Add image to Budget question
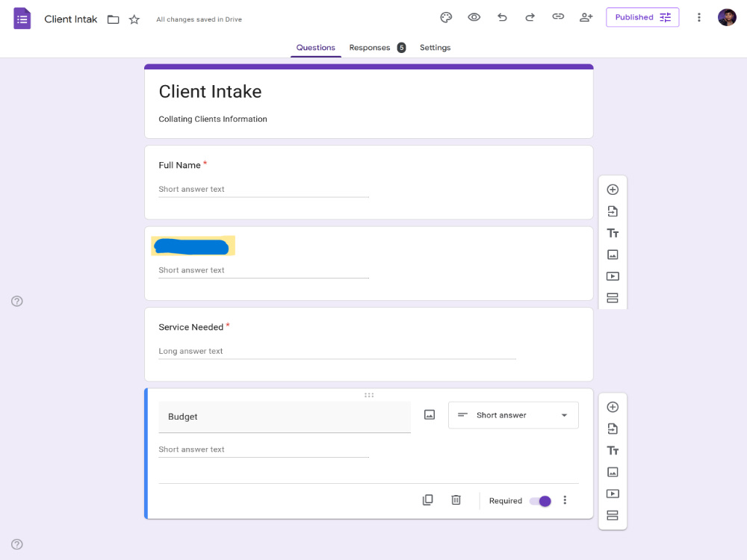This screenshot has height=560, width=747. (430, 414)
